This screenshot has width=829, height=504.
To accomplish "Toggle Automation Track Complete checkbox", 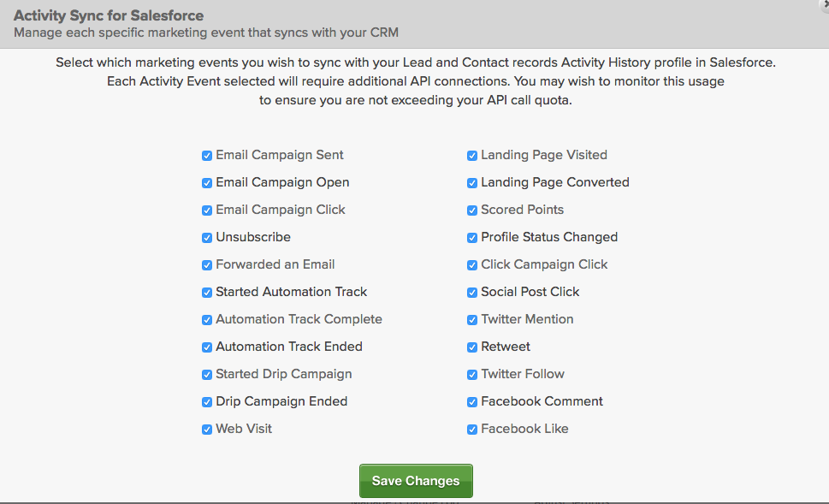I will tap(207, 320).
